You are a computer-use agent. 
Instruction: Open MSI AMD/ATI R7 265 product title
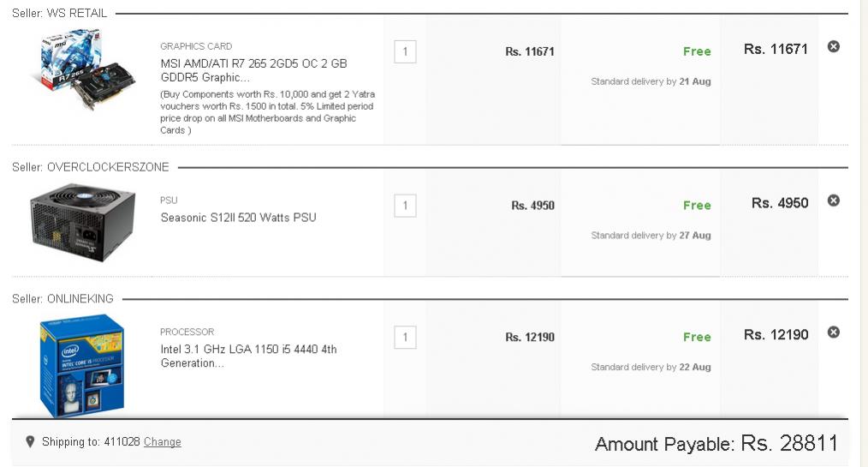coord(254,70)
